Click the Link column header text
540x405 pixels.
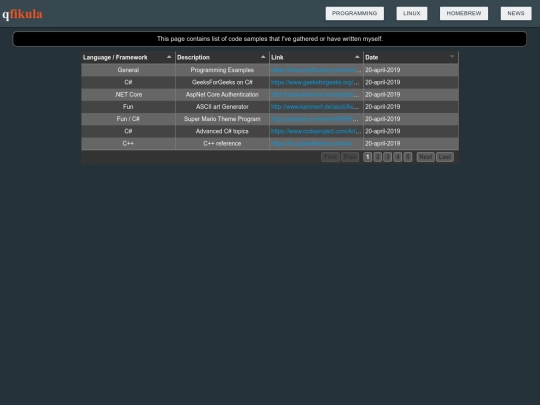pos(277,58)
